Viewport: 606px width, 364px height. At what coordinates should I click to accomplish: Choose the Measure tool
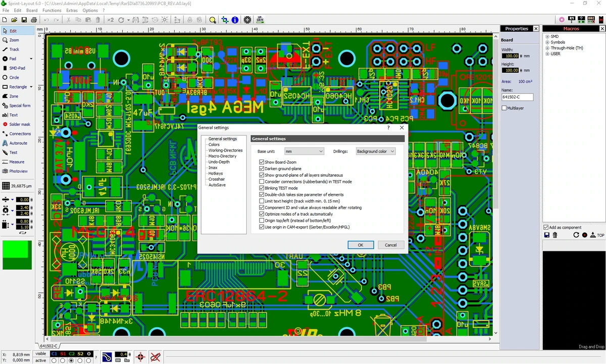(17, 162)
